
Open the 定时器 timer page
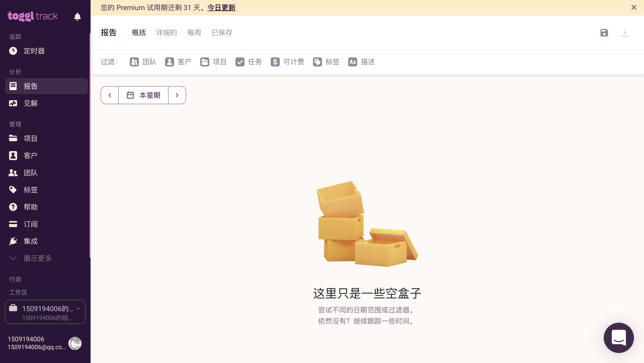47,51
